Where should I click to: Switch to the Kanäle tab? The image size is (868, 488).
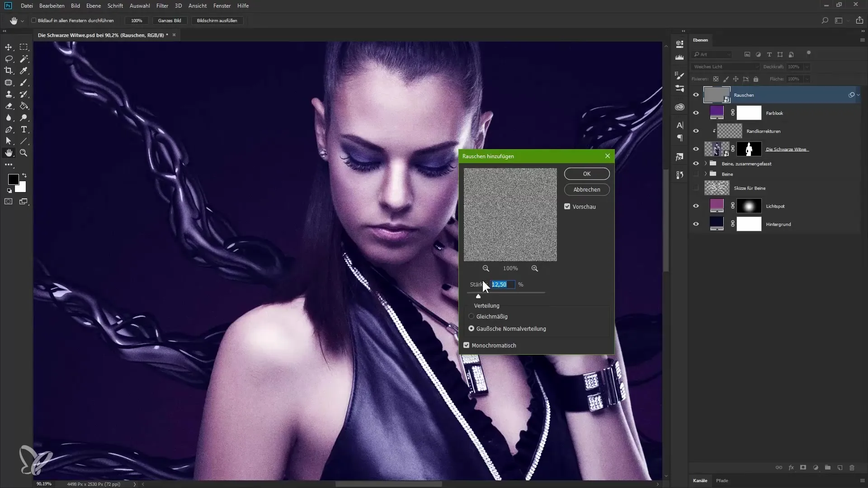700,480
